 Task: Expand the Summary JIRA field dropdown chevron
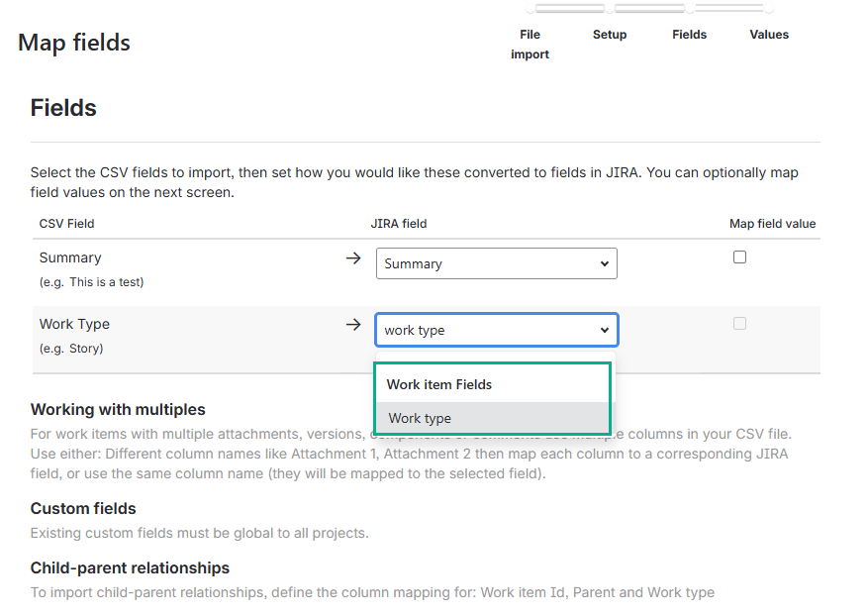(x=605, y=264)
